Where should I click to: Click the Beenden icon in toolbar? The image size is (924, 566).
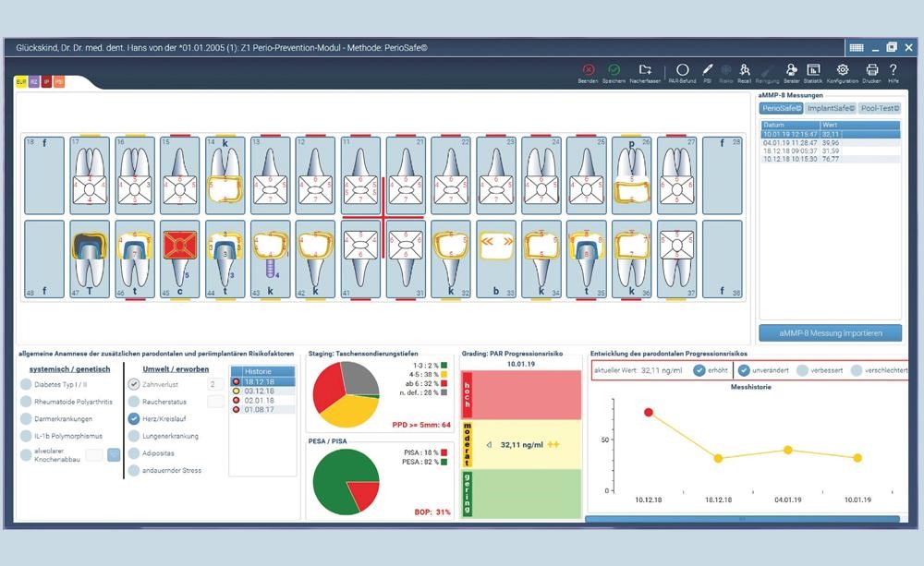pyautogui.click(x=588, y=70)
